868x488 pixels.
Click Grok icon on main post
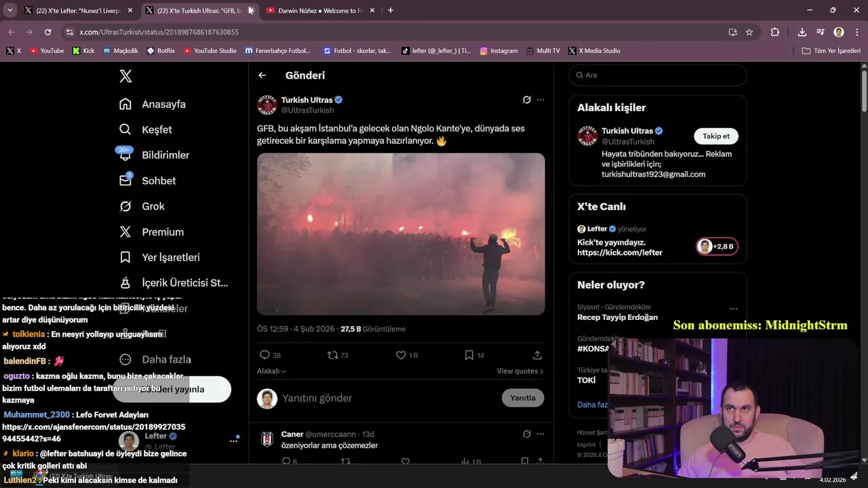click(x=526, y=100)
